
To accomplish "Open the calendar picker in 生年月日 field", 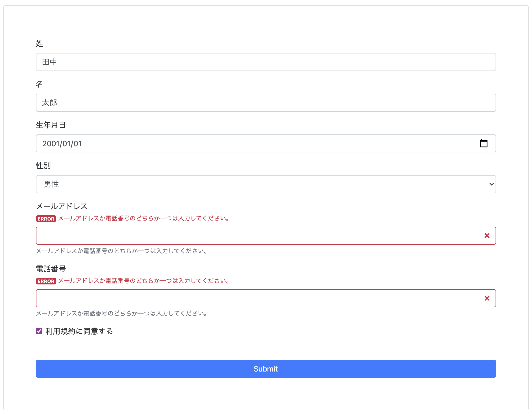I will coord(484,143).
